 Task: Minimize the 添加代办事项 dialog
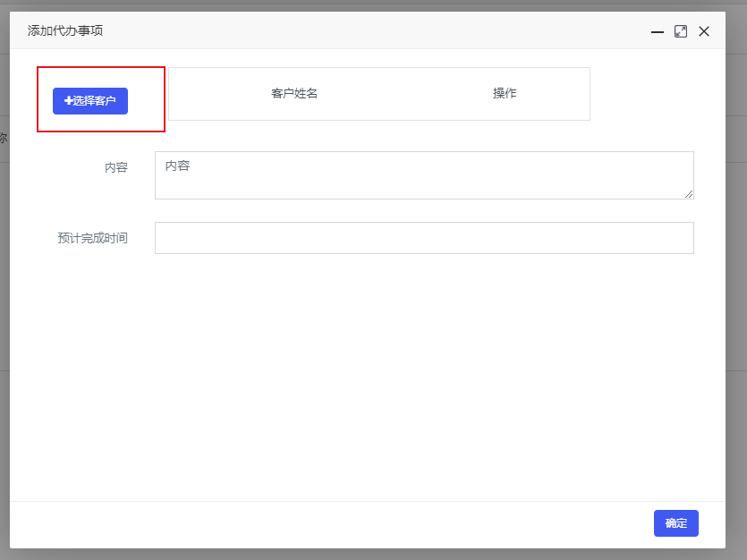click(x=658, y=31)
